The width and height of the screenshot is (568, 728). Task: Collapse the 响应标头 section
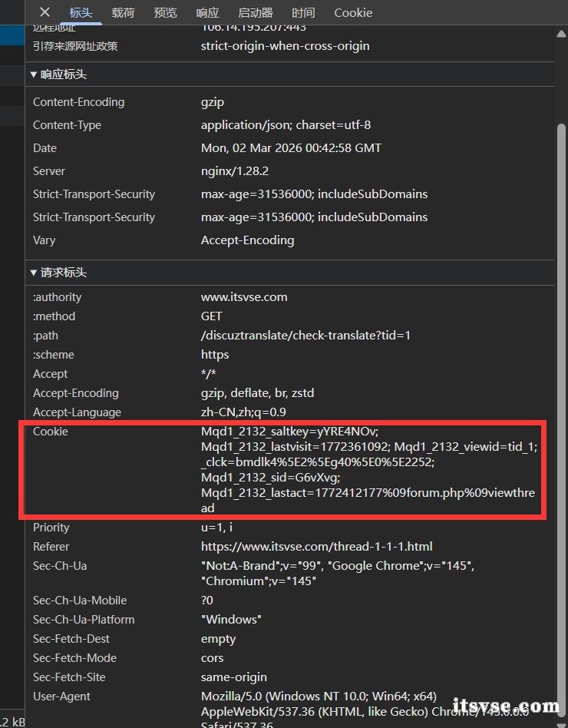[58, 74]
